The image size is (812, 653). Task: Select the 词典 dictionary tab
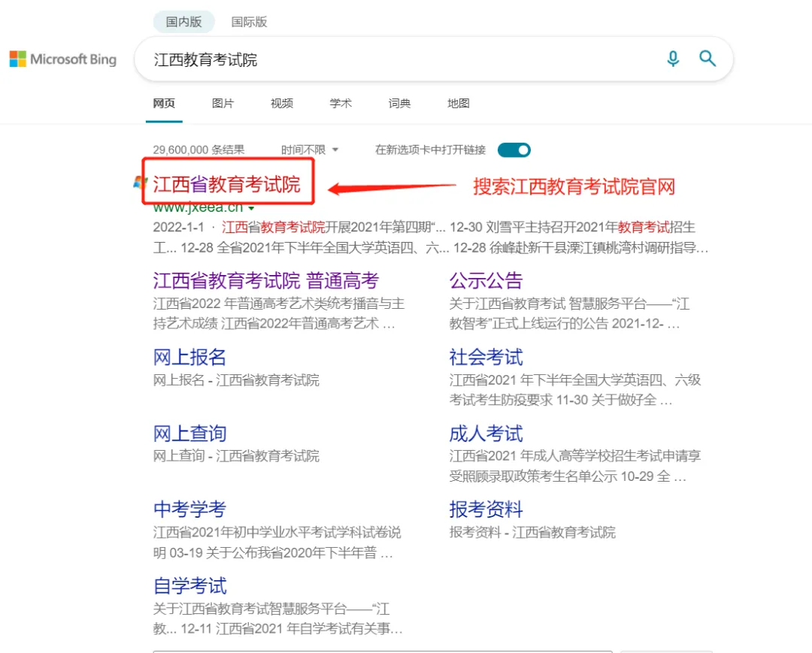tap(399, 104)
